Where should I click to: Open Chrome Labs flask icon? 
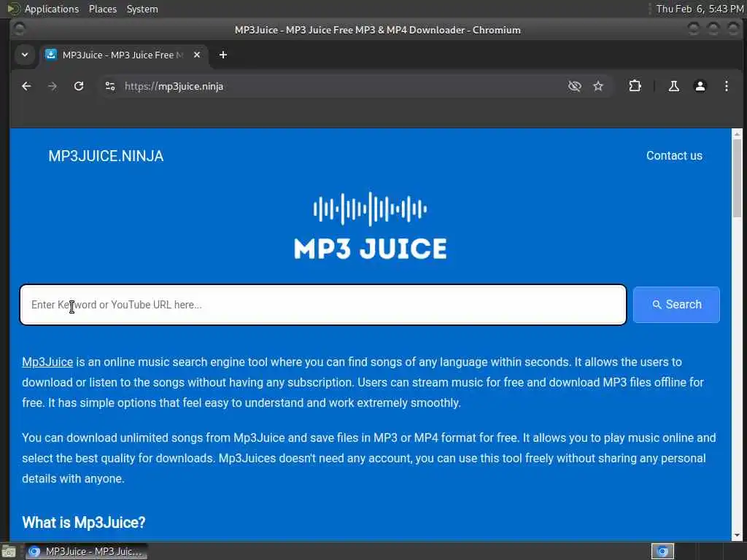point(673,86)
